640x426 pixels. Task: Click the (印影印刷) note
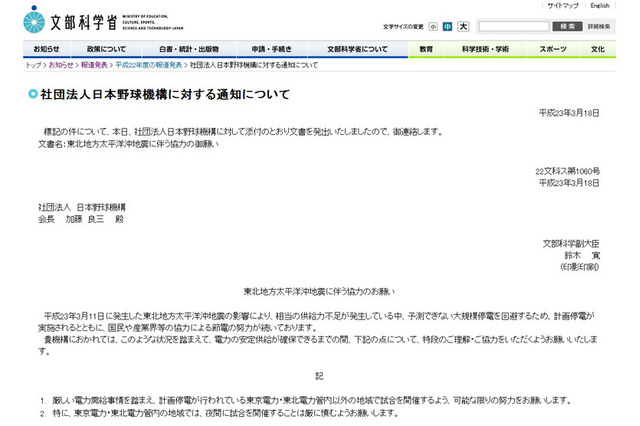pos(580,267)
